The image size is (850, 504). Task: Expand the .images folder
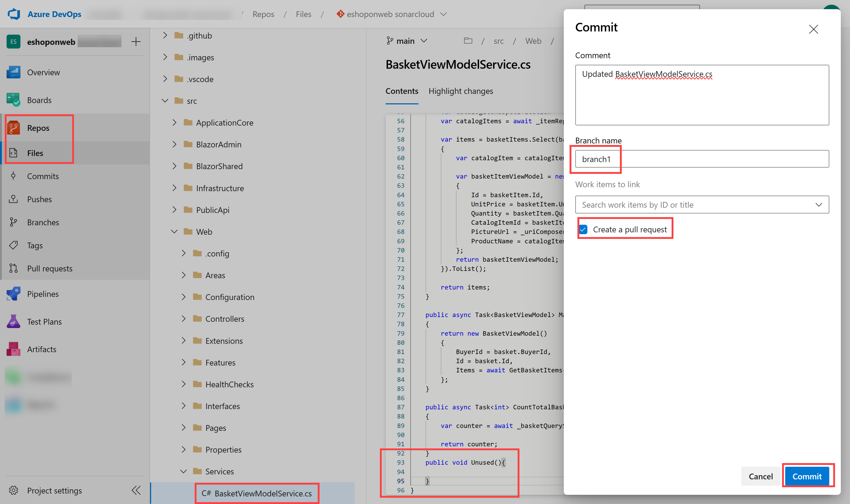pyautogui.click(x=165, y=57)
